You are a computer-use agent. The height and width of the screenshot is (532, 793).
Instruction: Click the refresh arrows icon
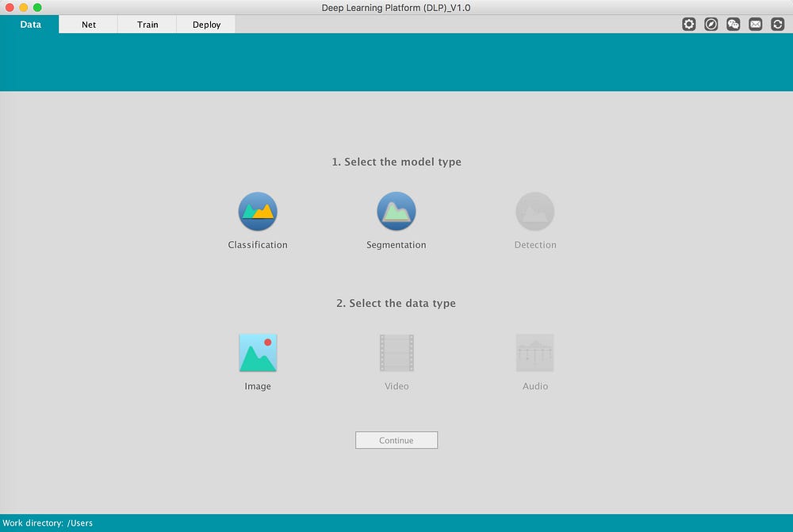[x=778, y=25]
